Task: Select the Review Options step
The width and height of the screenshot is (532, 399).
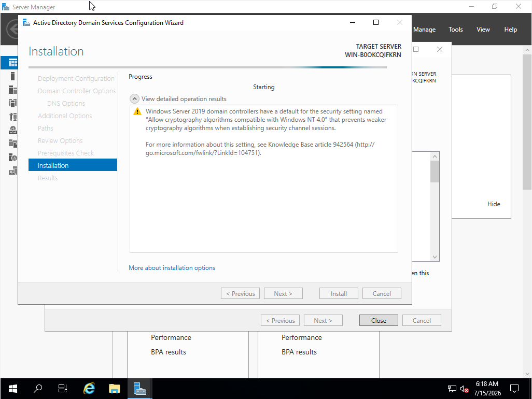Action: pyautogui.click(x=60, y=140)
